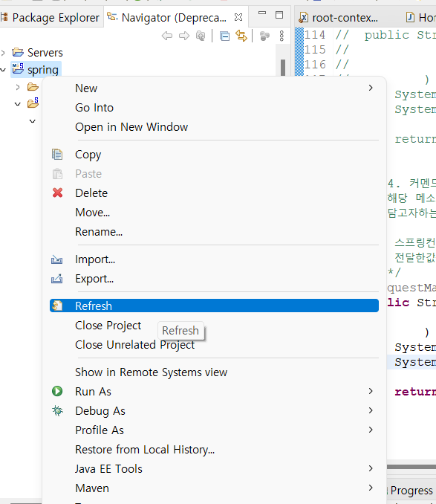Image resolution: width=436 pixels, height=504 pixels.
Task: Expand the first subfolder under spring
Action: pos(18,87)
